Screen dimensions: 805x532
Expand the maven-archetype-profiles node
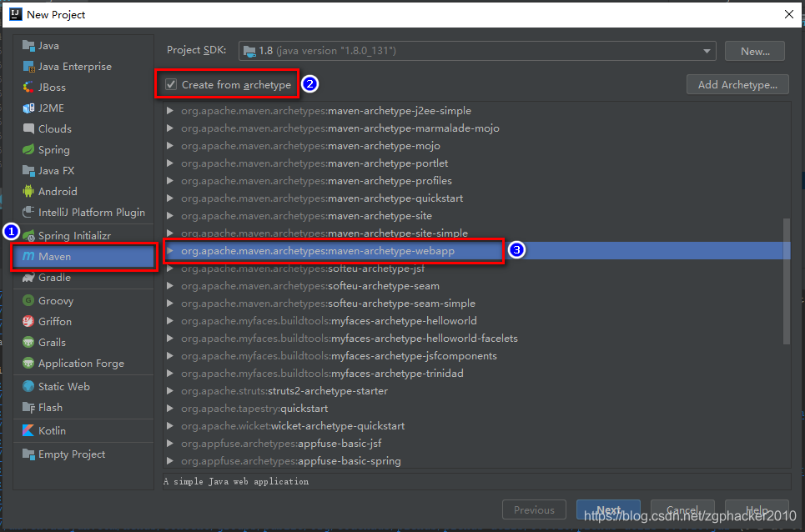(170, 181)
